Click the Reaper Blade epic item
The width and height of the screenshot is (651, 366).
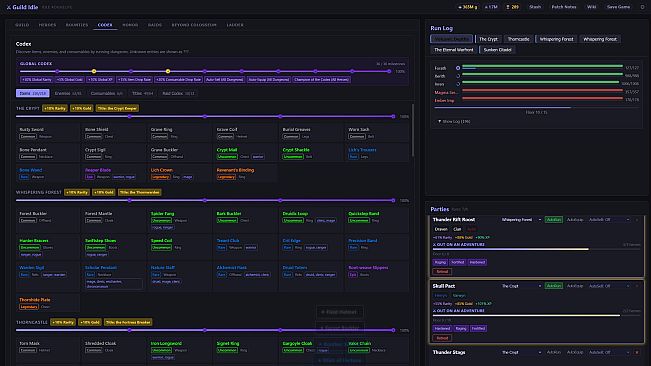click(113, 173)
